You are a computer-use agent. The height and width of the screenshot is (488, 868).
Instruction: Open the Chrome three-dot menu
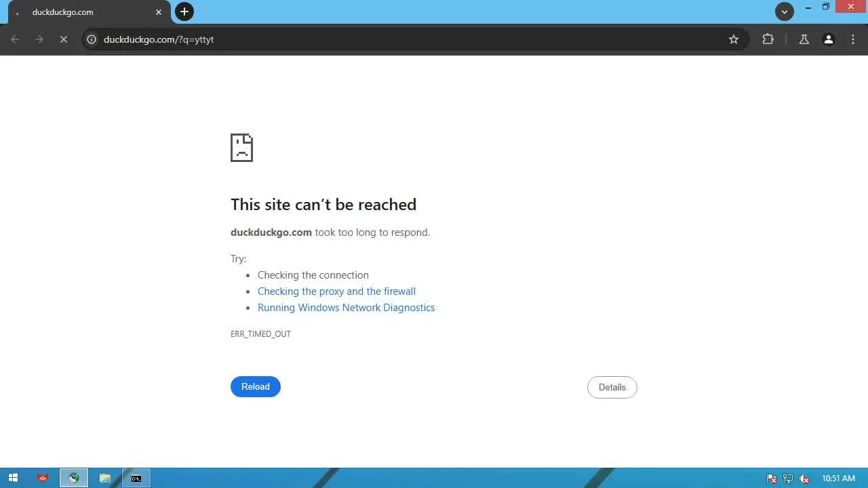tap(853, 39)
